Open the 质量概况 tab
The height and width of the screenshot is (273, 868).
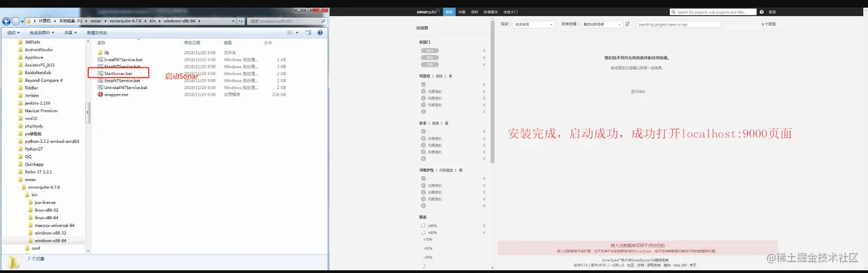click(490, 11)
